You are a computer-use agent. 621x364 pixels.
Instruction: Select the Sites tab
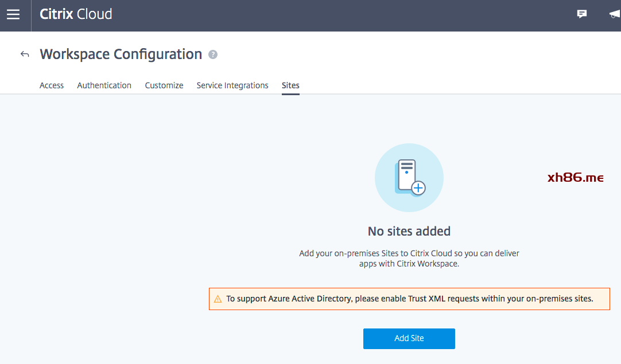click(x=290, y=85)
